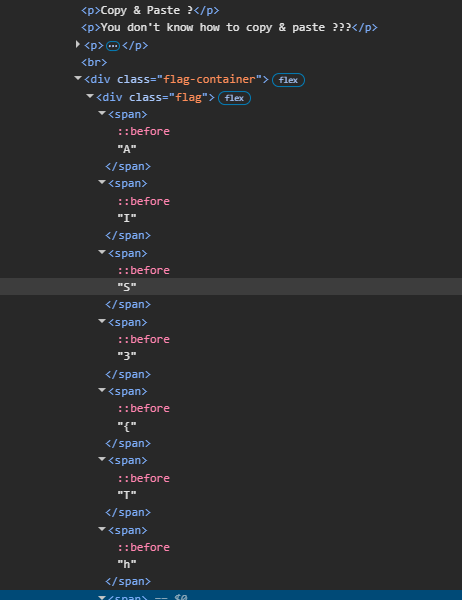This screenshot has height=600, width=462.
Task: Click the flex badge beside flag-container div
Action: coord(288,80)
